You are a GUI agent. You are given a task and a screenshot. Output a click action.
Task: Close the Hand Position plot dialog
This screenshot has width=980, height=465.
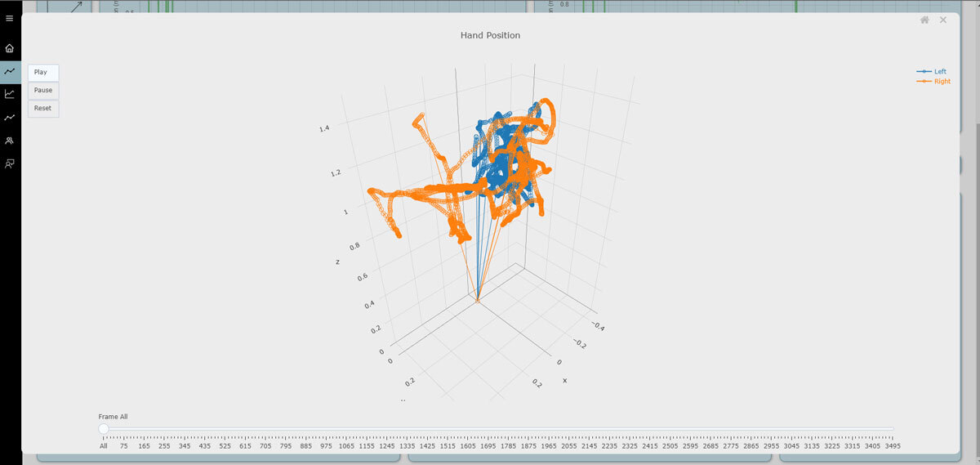pos(943,20)
